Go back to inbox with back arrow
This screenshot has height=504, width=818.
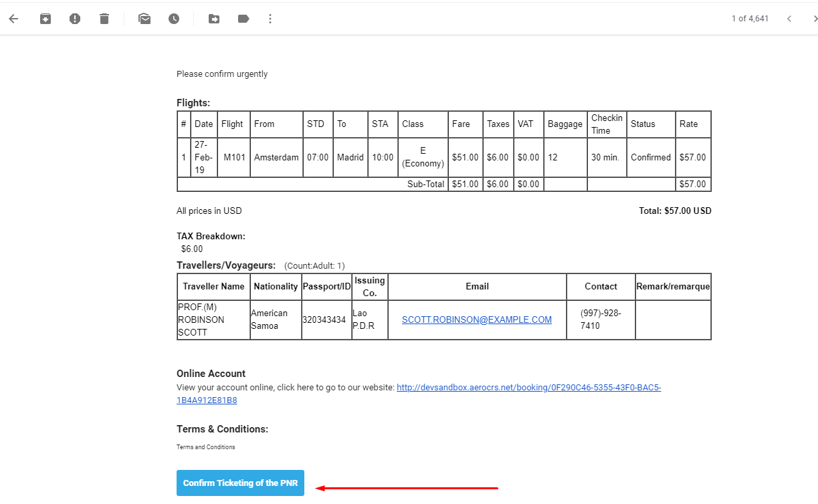[13, 19]
